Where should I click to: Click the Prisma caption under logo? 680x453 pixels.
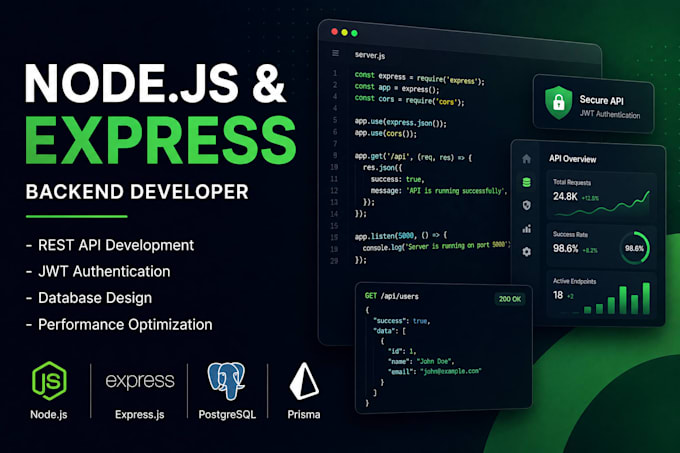click(304, 414)
